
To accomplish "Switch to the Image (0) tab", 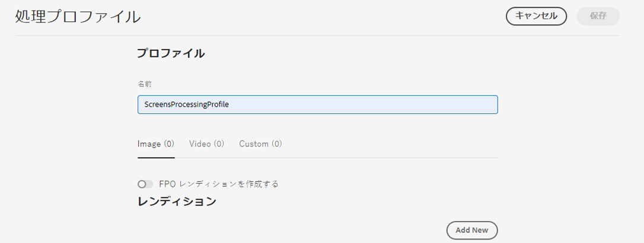I will (156, 144).
